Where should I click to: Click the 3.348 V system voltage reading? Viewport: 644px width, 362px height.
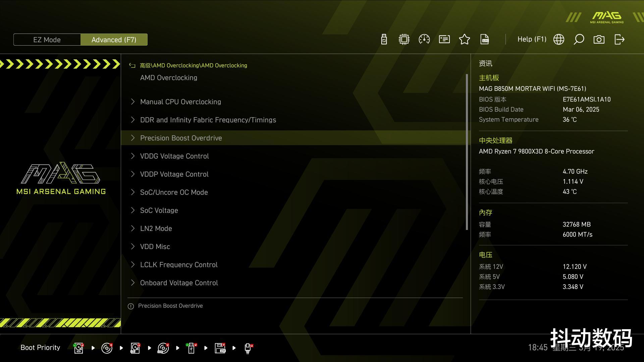click(573, 287)
